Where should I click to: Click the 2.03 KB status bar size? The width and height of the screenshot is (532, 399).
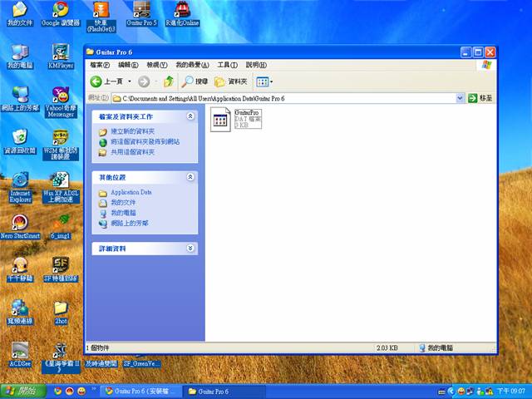pyautogui.click(x=387, y=347)
